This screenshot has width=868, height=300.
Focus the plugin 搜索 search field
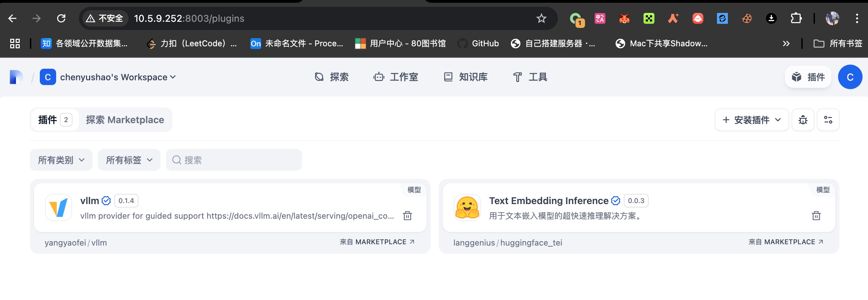234,160
